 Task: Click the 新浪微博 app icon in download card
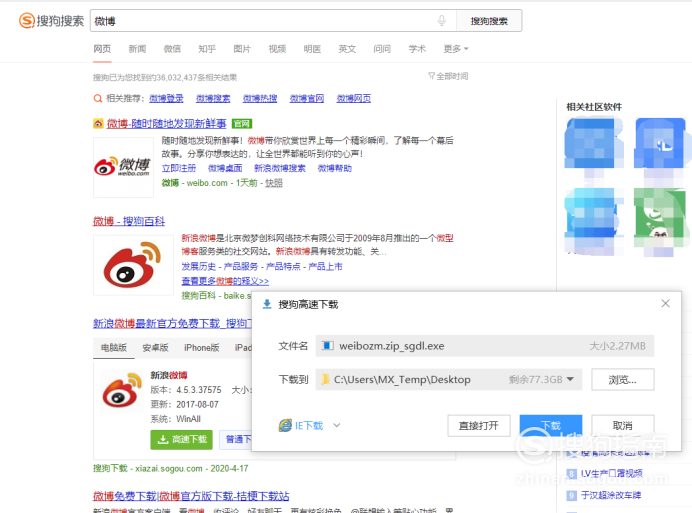point(122,391)
